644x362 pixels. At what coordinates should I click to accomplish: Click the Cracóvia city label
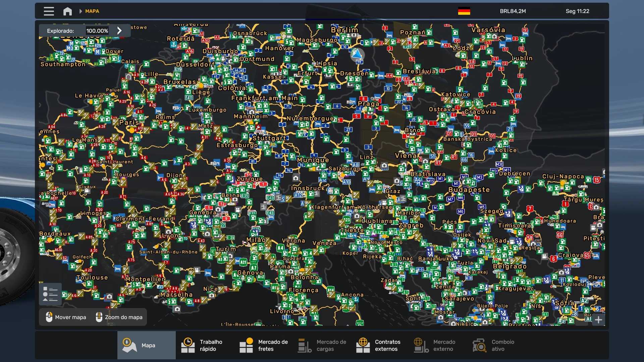[x=480, y=112]
